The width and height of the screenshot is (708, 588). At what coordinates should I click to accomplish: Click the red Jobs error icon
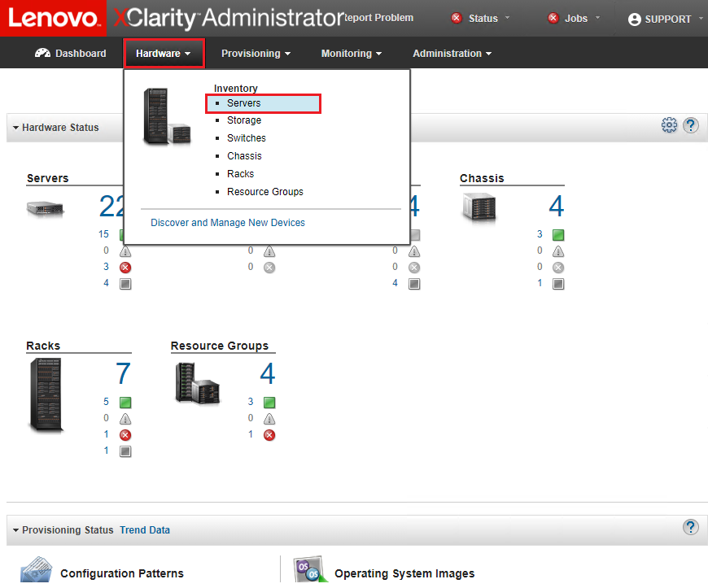point(553,18)
